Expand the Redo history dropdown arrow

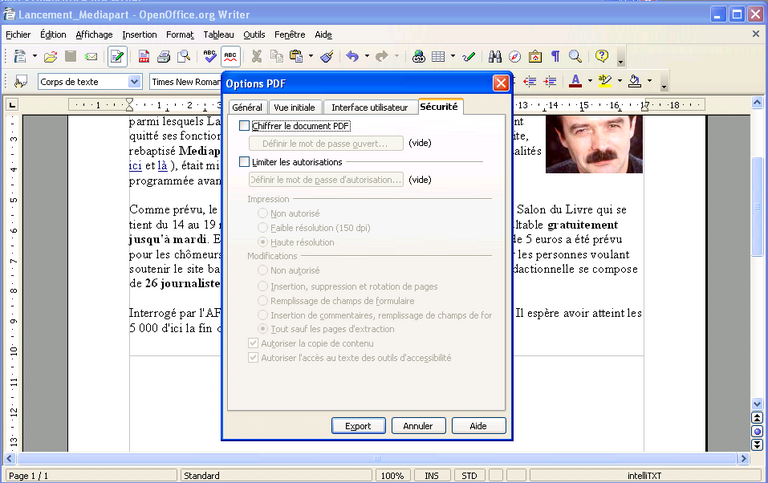click(x=397, y=56)
